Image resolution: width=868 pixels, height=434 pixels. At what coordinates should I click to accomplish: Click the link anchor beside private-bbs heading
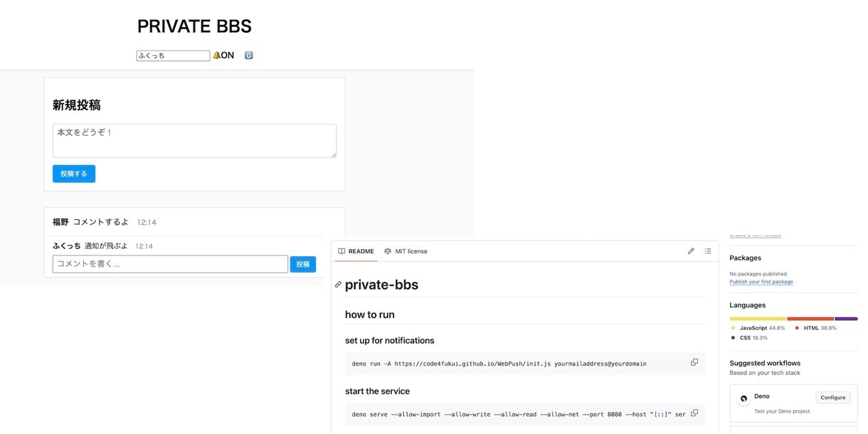pyautogui.click(x=338, y=285)
